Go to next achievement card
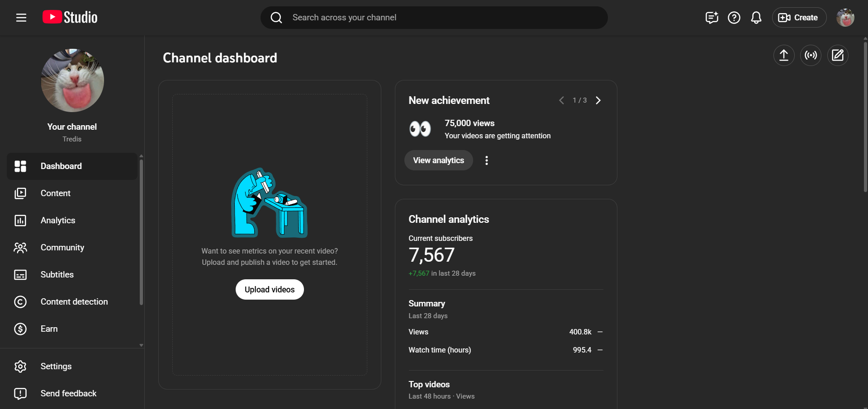This screenshot has width=868, height=409. pos(598,100)
